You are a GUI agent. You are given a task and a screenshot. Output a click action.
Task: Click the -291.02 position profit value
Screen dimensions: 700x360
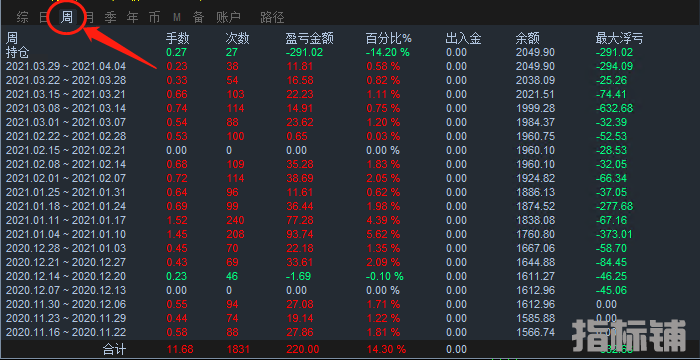(x=304, y=53)
